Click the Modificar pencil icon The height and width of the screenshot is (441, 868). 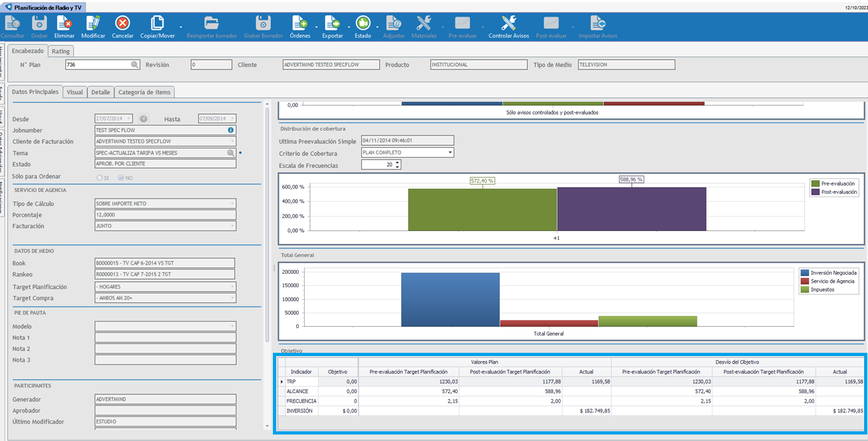pyautogui.click(x=93, y=23)
